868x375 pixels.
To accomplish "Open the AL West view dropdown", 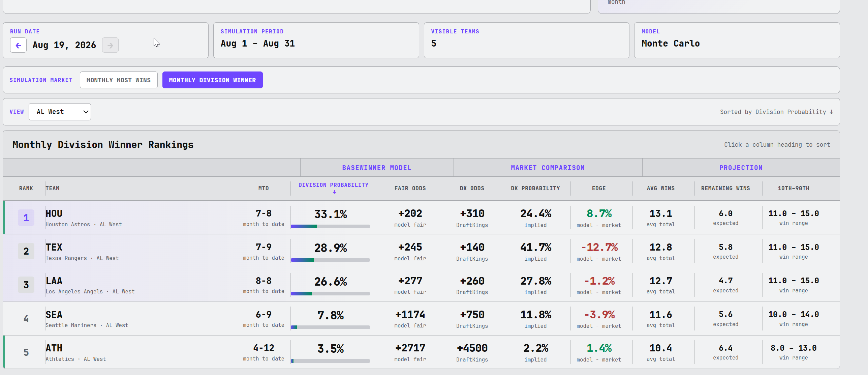I will coord(60,112).
